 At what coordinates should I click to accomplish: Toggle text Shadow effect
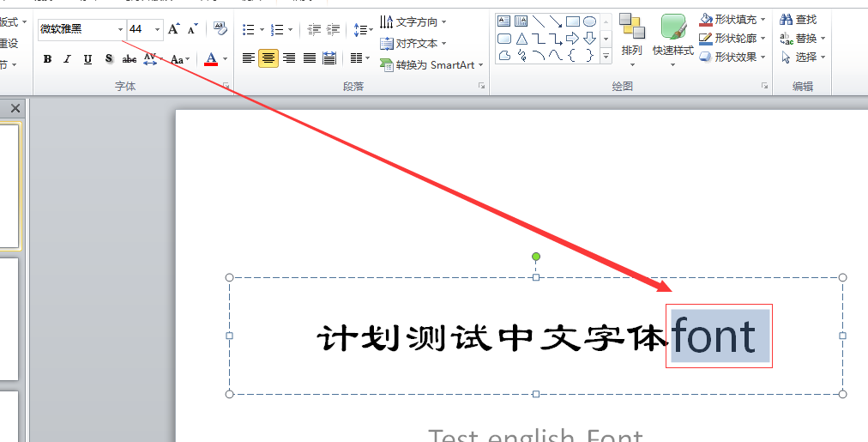[108, 59]
